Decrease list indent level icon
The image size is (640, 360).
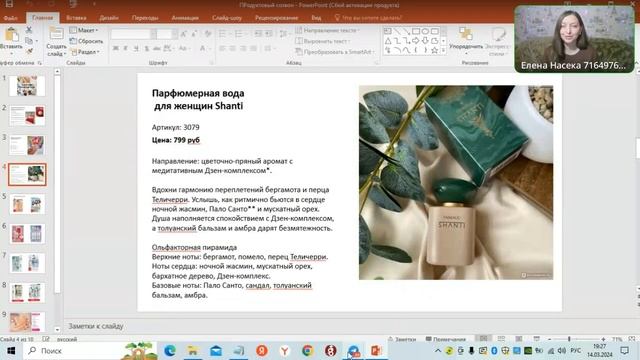[x=258, y=34]
